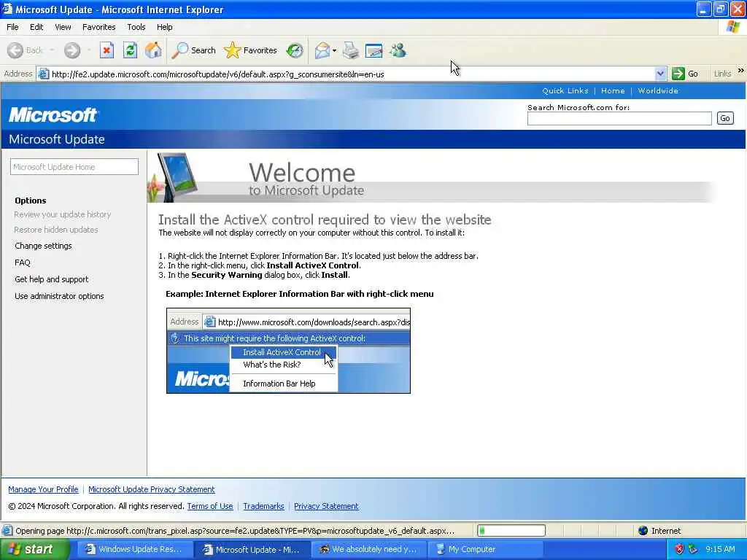Open the History clock icon

(295, 50)
